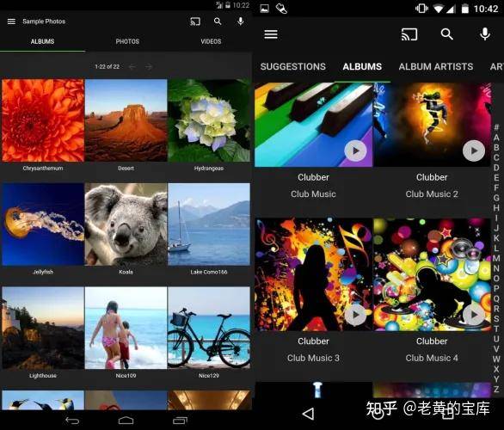The height and width of the screenshot is (430, 504).
Task: Play the Club Music 4 album
Action: click(x=474, y=315)
